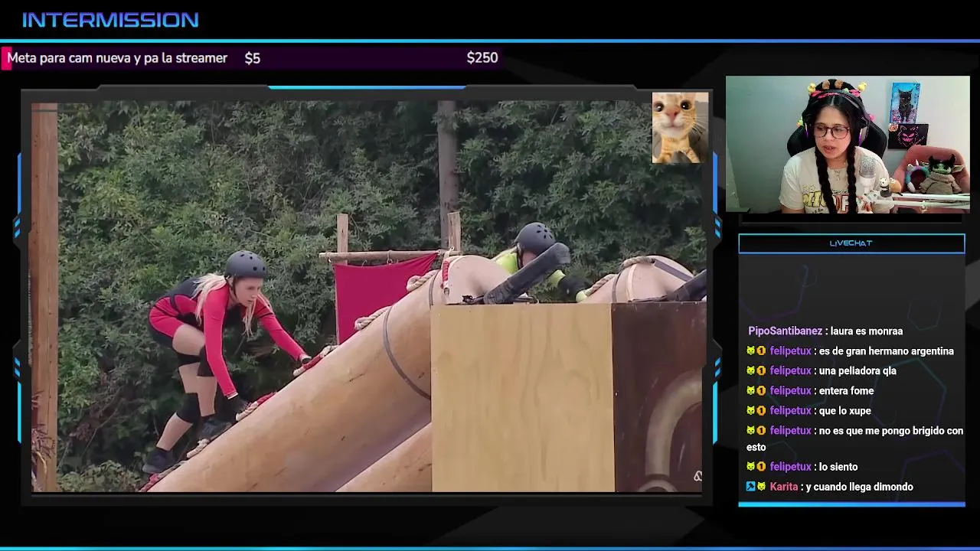Click the orange cat overlay image
This screenshot has width=980, height=551.
click(680, 128)
